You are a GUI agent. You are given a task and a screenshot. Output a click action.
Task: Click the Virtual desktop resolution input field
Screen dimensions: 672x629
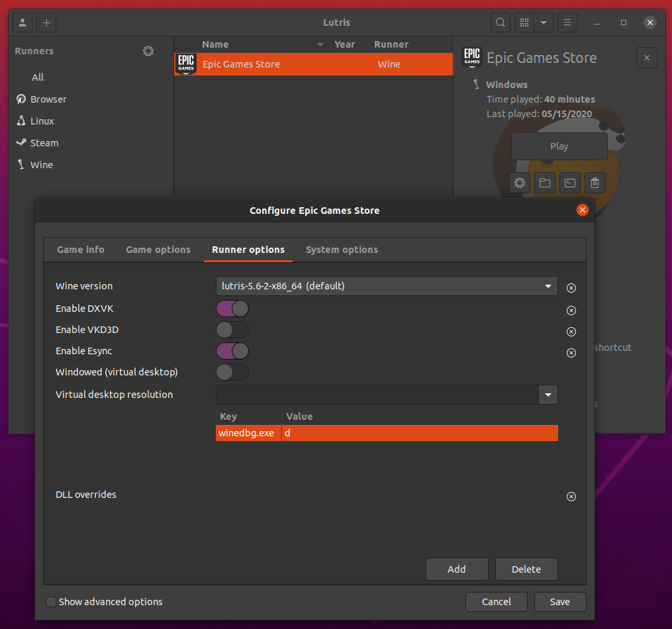pos(377,395)
